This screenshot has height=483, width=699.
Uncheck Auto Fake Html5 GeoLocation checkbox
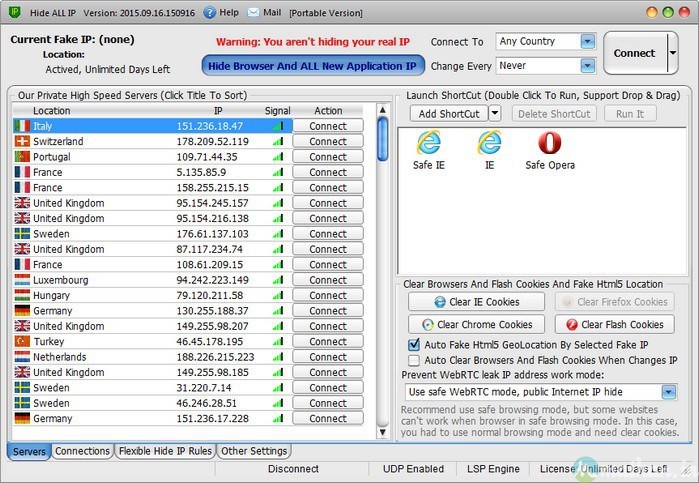(x=414, y=345)
